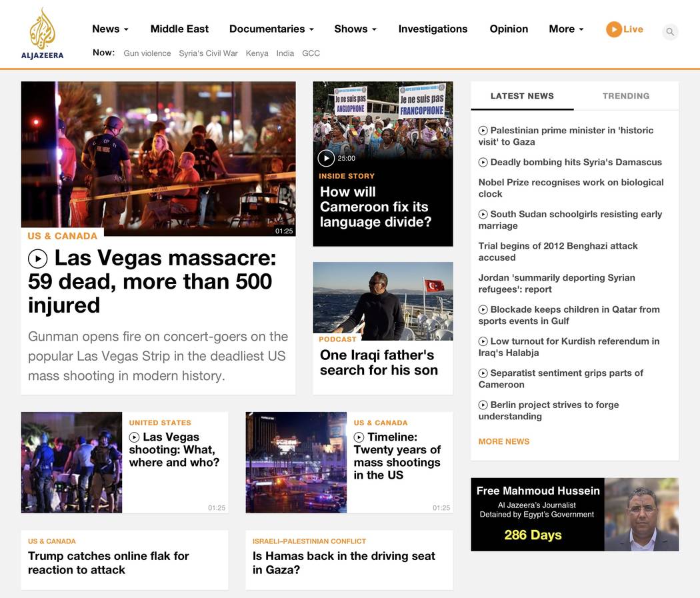
Task: Open the Las Vegas massacre main photo
Action: pos(158,159)
